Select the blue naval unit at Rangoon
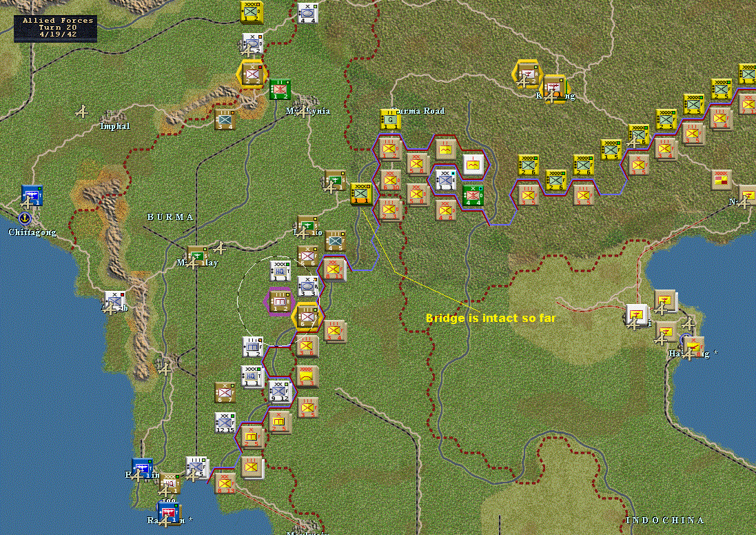The height and width of the screenshot is (535, 756). (168, 513)
